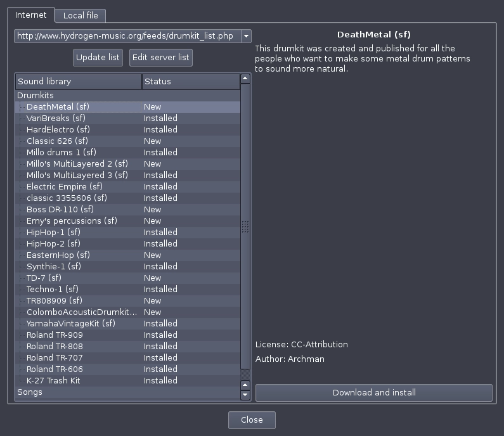Click the server URL input field
504x436 pixels.
click(127, 36)
